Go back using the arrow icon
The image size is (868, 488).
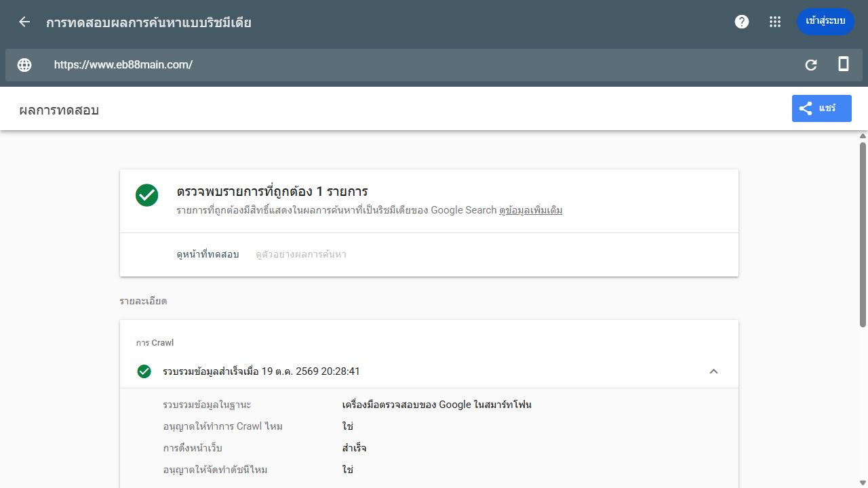(24, 22)
